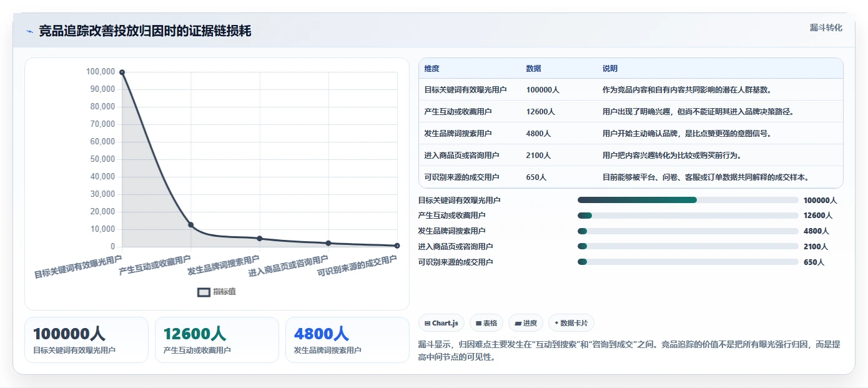The width and height of the screenshot is (868, 388).
Task: Click the chart point for 进入商品页或咨询用户
Action: point(328,243)
